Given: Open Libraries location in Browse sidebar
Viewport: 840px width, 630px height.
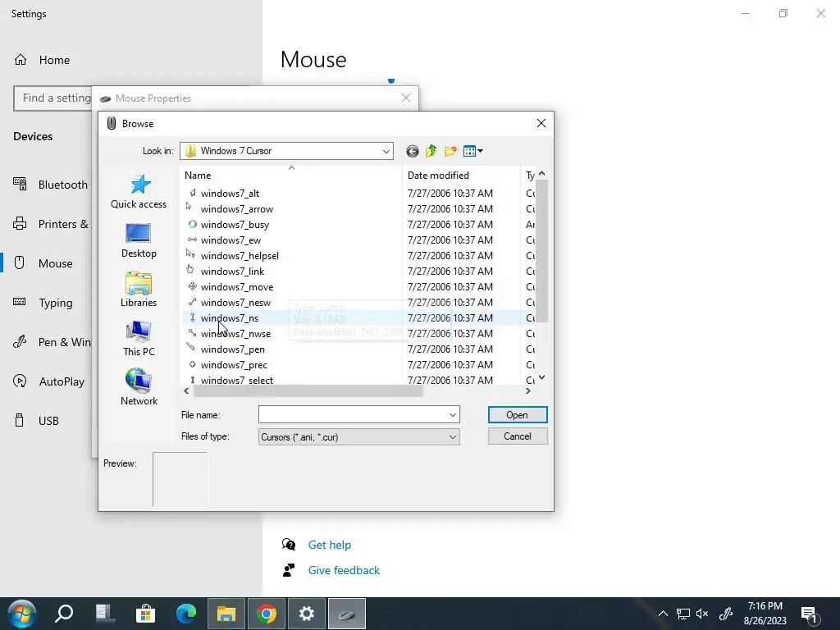Looking at the screenshot, I should pyautogui.click(x=139, y=290).
